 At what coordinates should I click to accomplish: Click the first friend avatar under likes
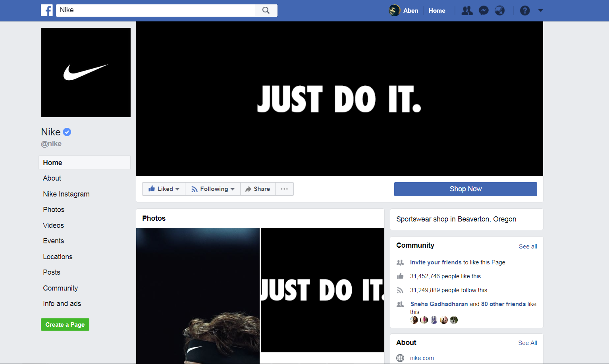coord(414,320)
